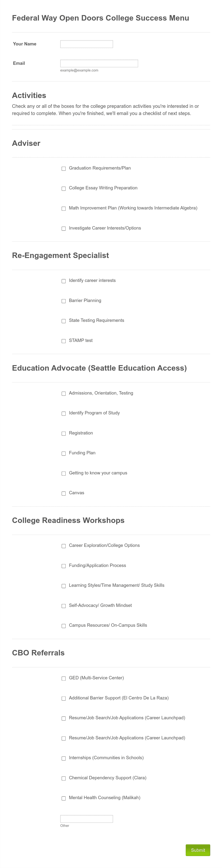Click the Email input field

[99, 63]
